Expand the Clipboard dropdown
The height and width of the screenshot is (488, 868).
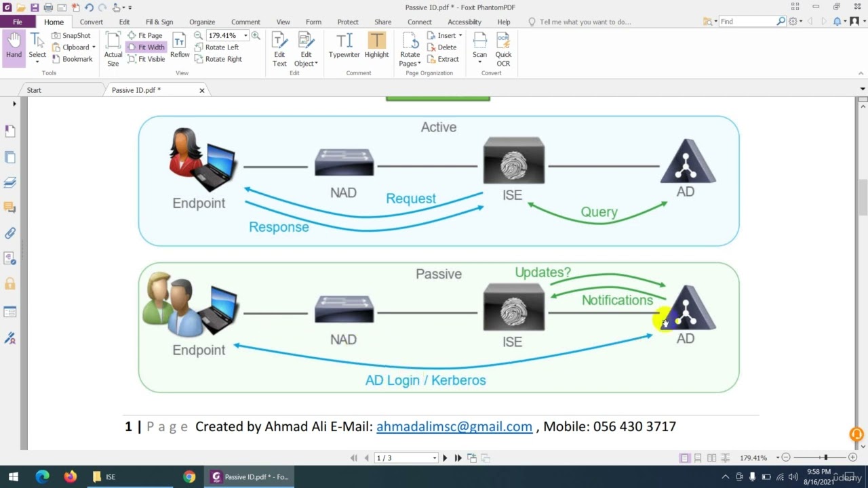point(94,47)
